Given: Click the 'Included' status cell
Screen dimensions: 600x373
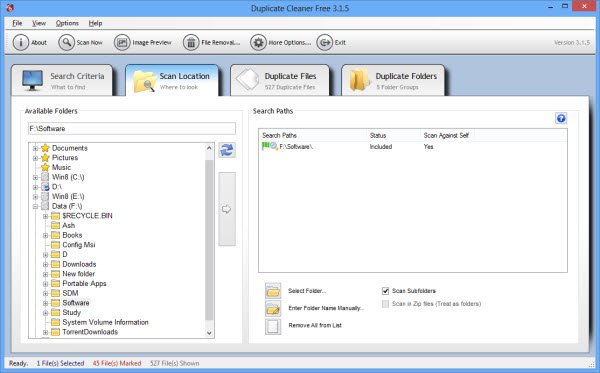Looking at the screenshot, I should click(381, 147).
